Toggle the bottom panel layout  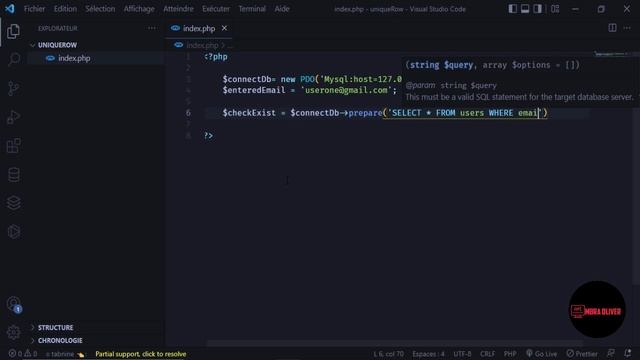click(x=525, y=9)
